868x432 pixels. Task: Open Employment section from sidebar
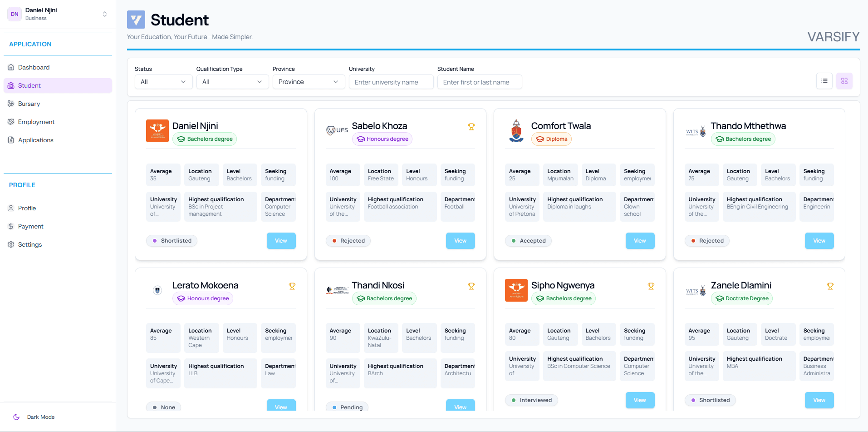(36, 122)
